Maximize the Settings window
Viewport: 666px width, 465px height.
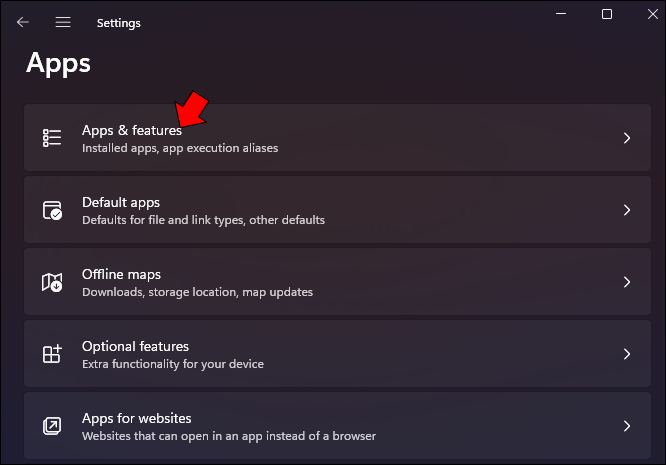(x=607, y=14)
